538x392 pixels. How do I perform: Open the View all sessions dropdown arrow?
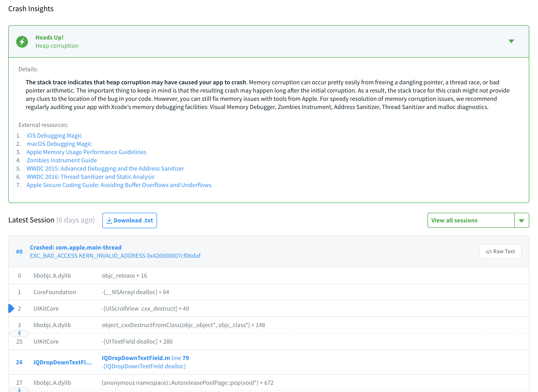[522, 220]
